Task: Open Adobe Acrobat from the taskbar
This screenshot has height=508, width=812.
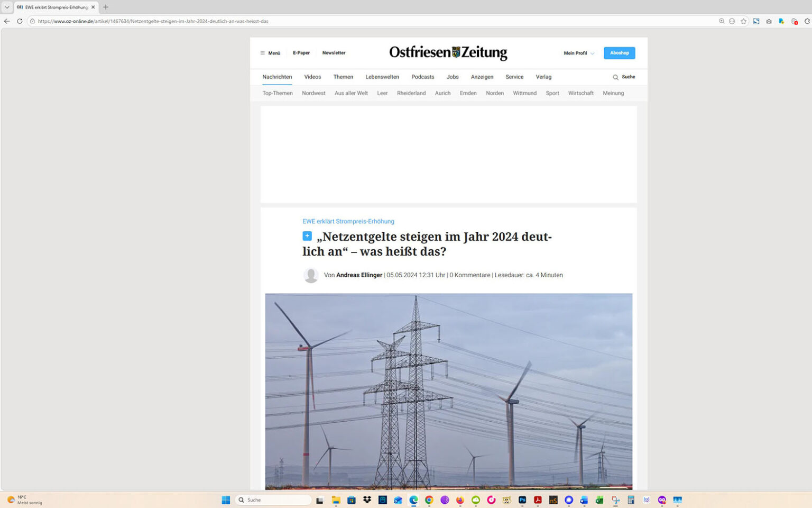Action: [538, 500]
